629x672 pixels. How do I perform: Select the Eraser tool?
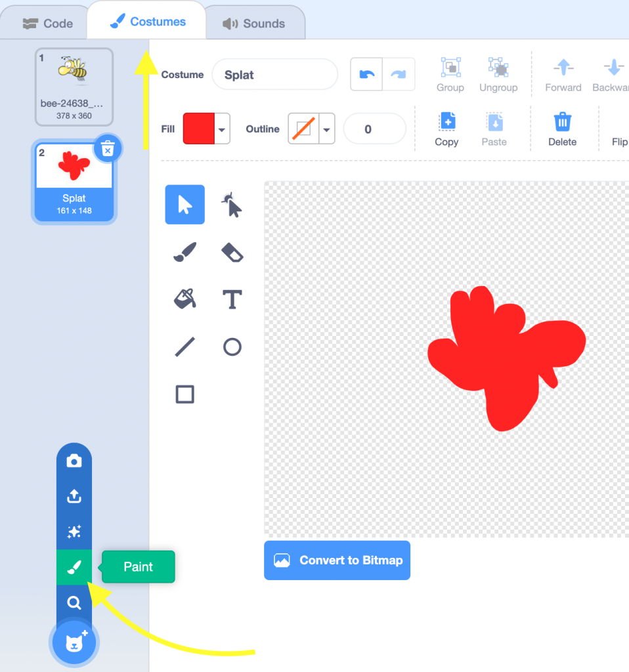[x=232, y=252]
